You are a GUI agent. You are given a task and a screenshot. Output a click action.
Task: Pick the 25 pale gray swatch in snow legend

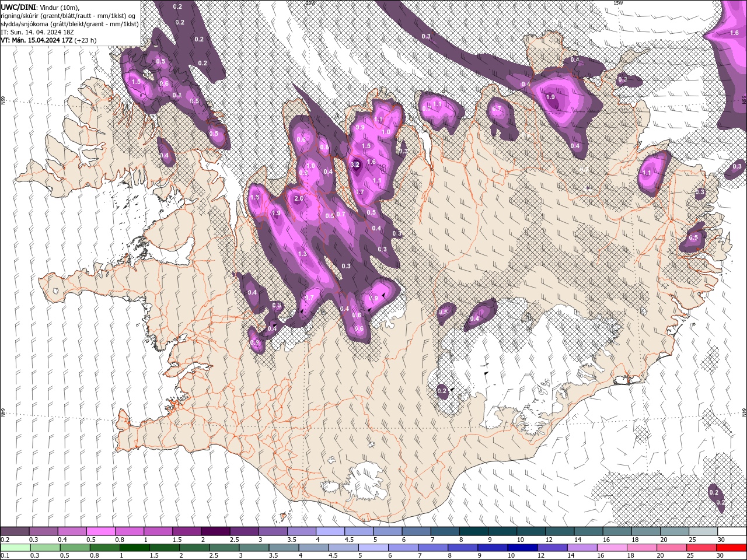click(x=703, y=531)
